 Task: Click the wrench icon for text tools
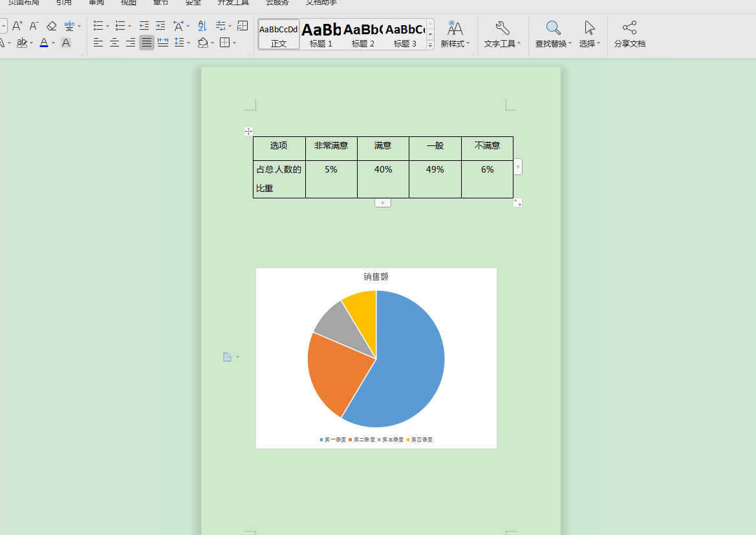[x=502, y=28]
